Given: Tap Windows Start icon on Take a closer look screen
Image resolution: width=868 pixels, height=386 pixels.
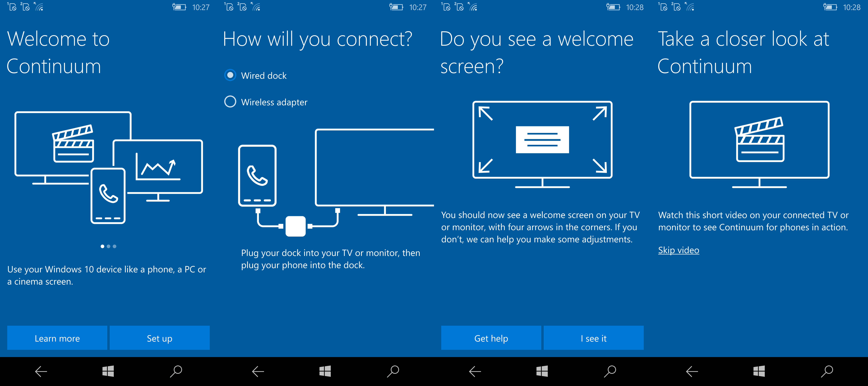Looking at the screenshot, I should [x=759, y=371].
